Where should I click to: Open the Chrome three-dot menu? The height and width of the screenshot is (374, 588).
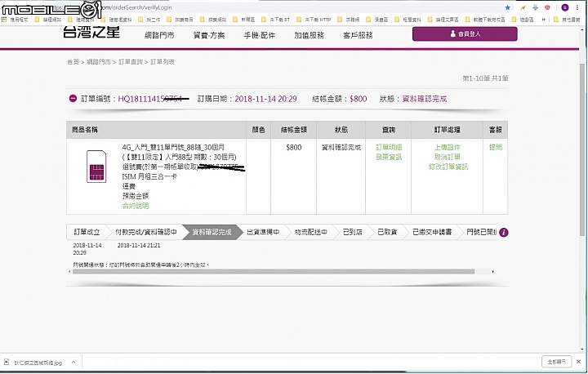577,7
